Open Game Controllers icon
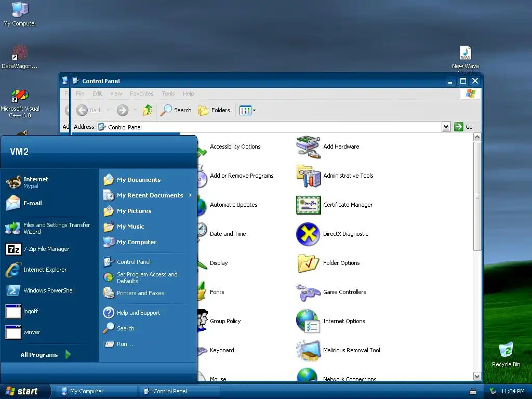The image size is (532, 399). (x=308, y=292)
